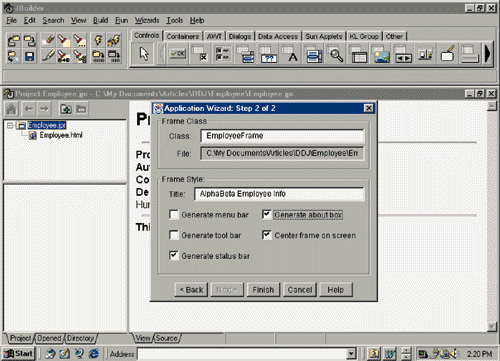This screenshot has height=361, width=500.
Task: Toggle Generate status bar checkbox
Action: [x=173, y=255]
